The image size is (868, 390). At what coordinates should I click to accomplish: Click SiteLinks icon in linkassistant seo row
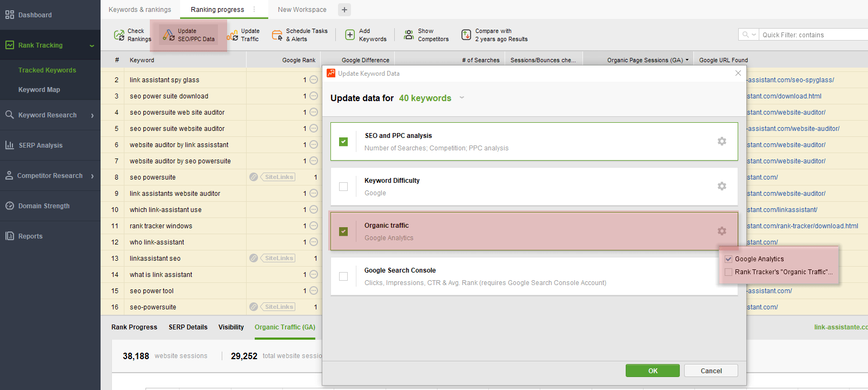(x=254, y=258)
